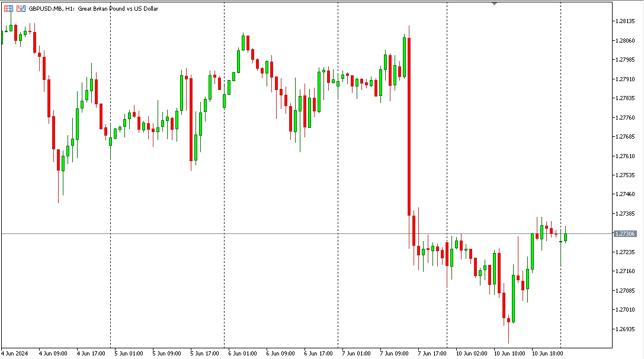Click price axis value 1.28060
644x359 pixels.
(x=624, y=41)
